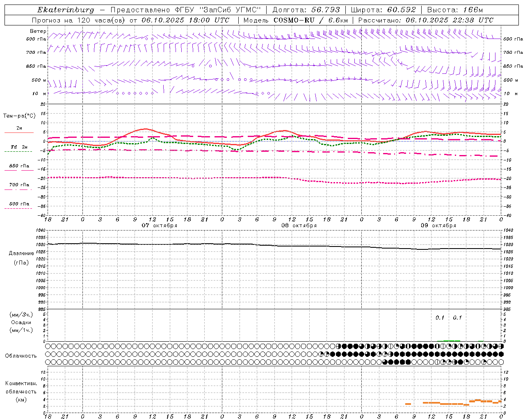Click the (км) unit label
This screenshot has width=525, height=420.
click(x=21, y=399)
